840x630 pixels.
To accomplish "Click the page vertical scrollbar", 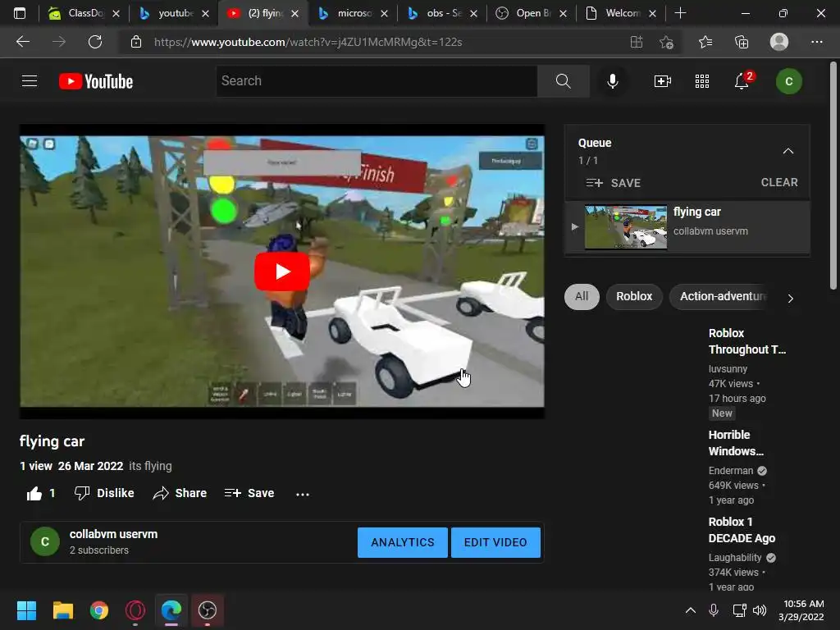I will [x=833, y=177].
